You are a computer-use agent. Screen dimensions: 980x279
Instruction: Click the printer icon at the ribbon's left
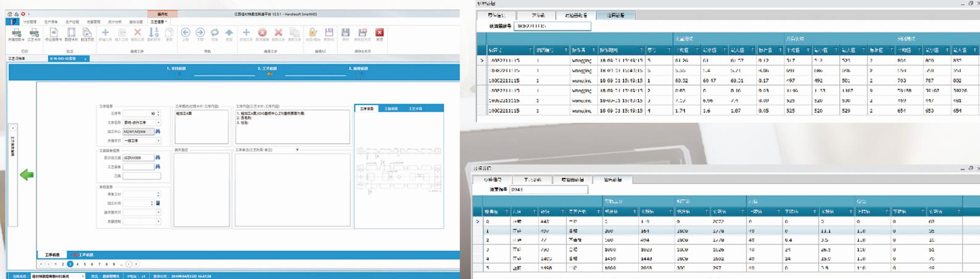[x=16, y=33]
